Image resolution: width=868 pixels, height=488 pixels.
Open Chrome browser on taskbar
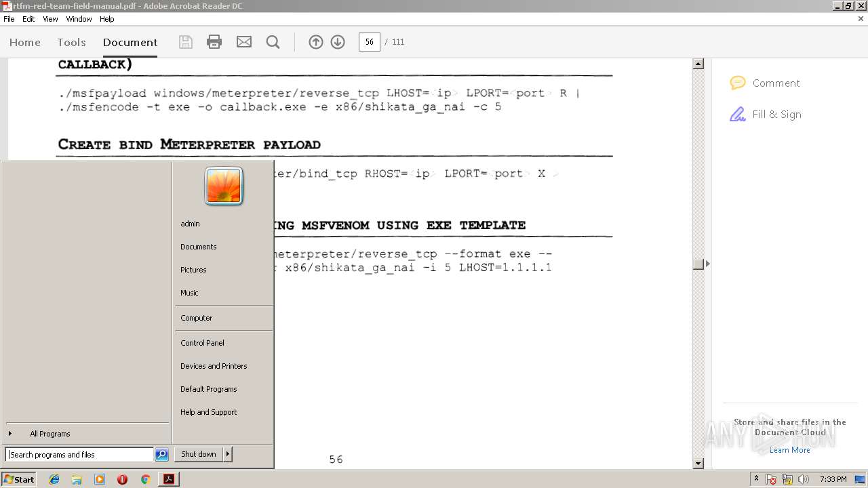[145, 479]
